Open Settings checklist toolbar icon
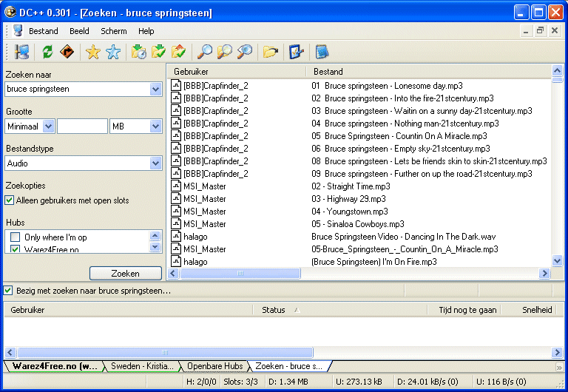The image size is (568, 392). click(296, 52)
